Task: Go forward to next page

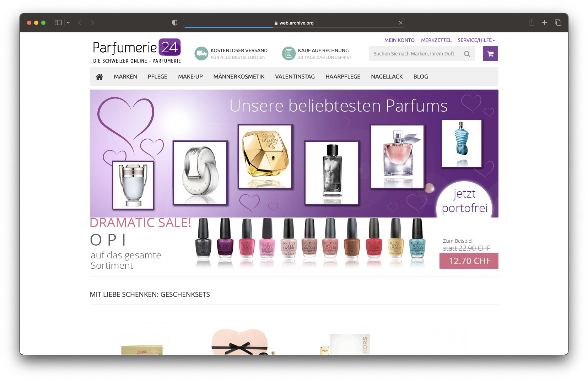Action: (92, 23)
